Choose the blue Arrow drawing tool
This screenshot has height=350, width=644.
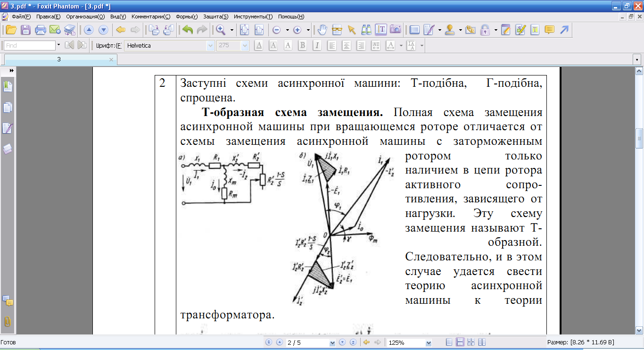[564, 30]
